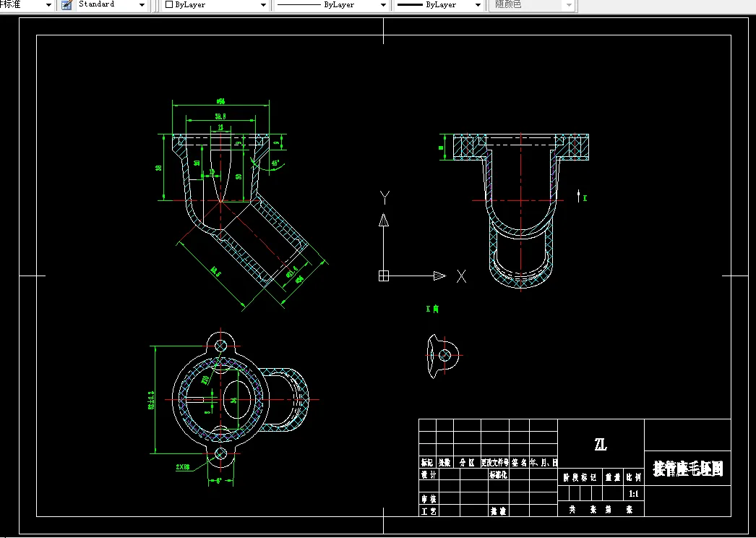Image resolution: width=756 pixels, height=538 pixels.
Task: Select the K向 view label
Action: pos(432,309)
